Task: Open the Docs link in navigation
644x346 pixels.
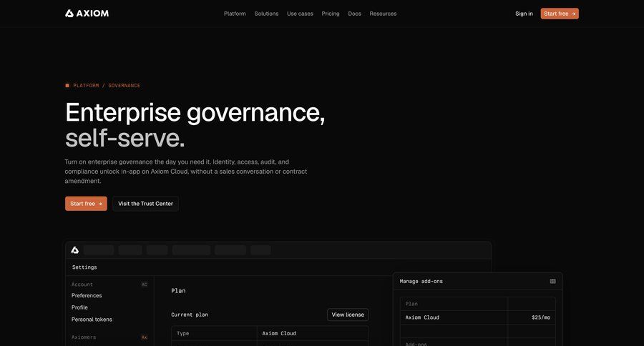Action: [x=354, y=14]
